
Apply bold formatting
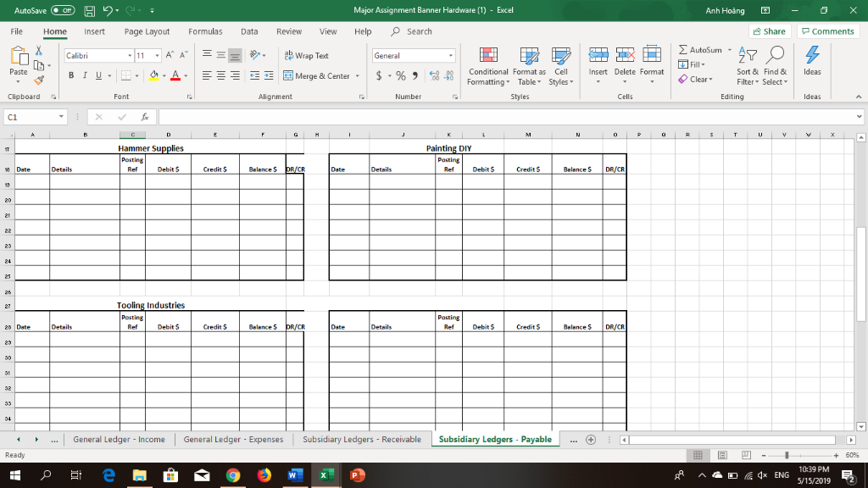(x=70, y=75)
